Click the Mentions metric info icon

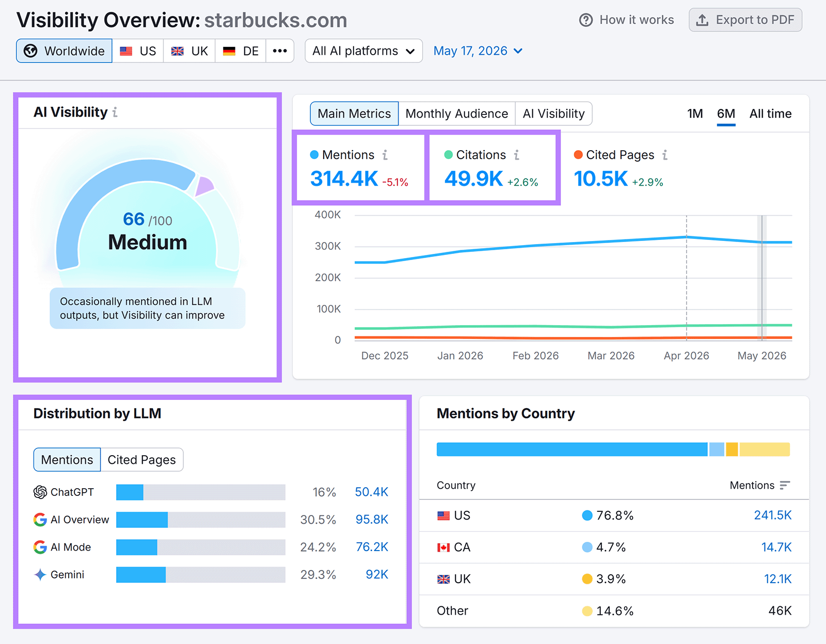(x=385, y=155)
